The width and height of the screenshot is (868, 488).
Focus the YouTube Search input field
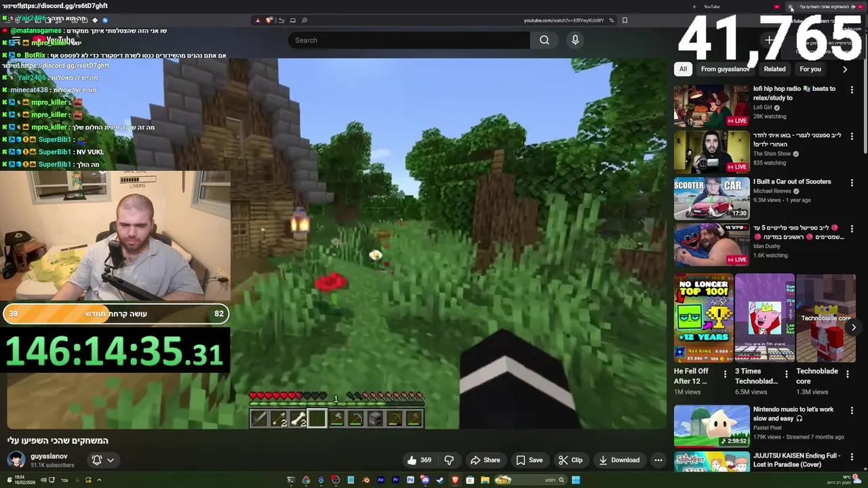410,40
